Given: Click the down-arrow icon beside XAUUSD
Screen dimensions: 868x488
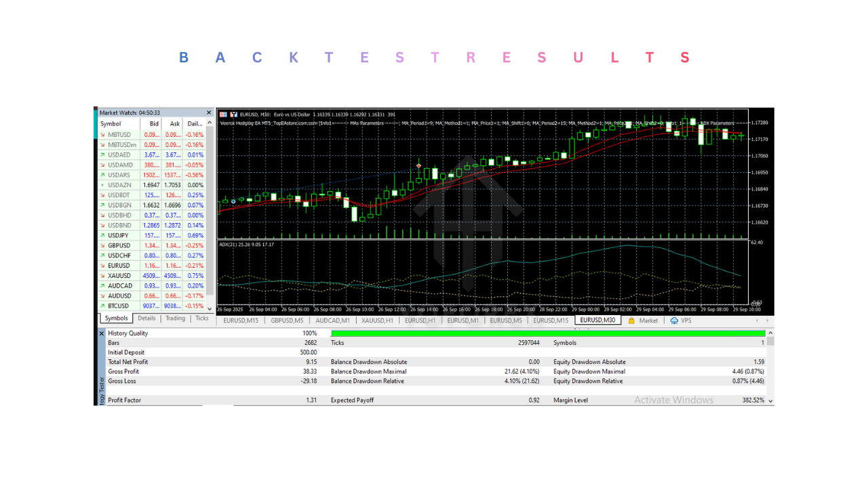Looking at the screenshot, I should click(102, 276).
